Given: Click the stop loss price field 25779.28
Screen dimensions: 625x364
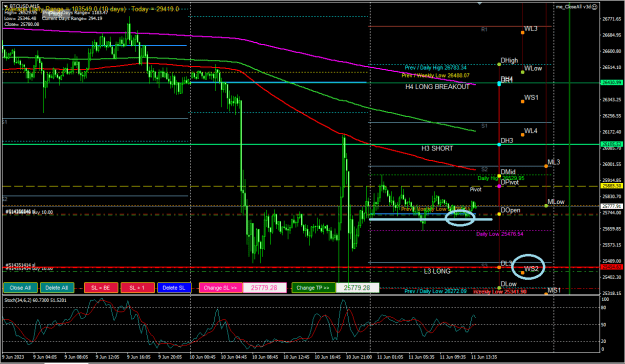Looking at the screenshot, I should pyautogui.click(x=264, y=287).
